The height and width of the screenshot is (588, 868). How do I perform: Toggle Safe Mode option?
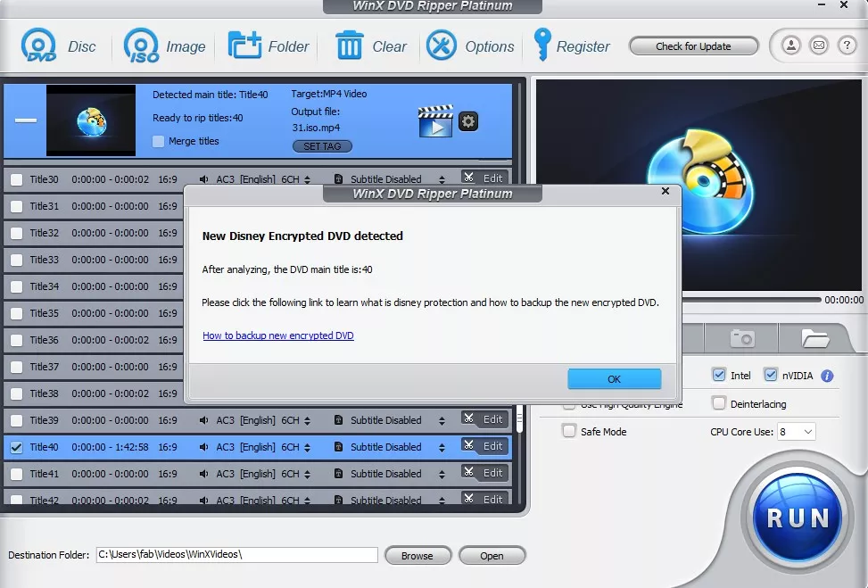pyautogui.click(x=568, y=431)
